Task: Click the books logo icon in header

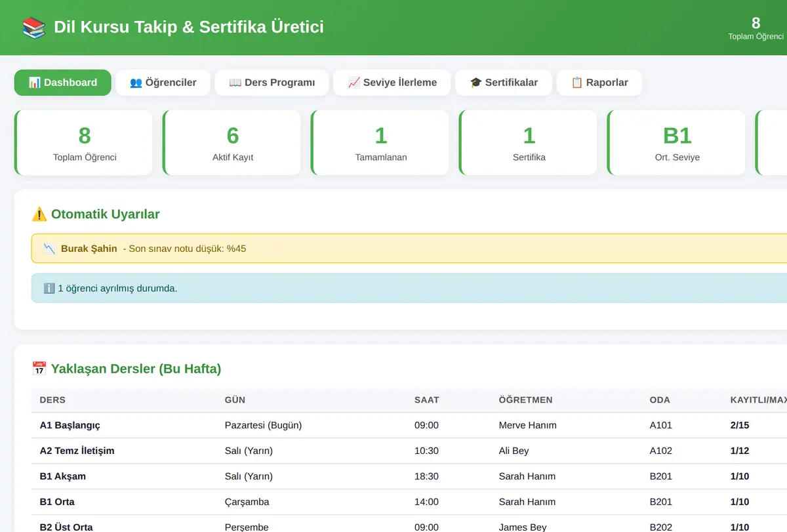Action: point(34,28)
